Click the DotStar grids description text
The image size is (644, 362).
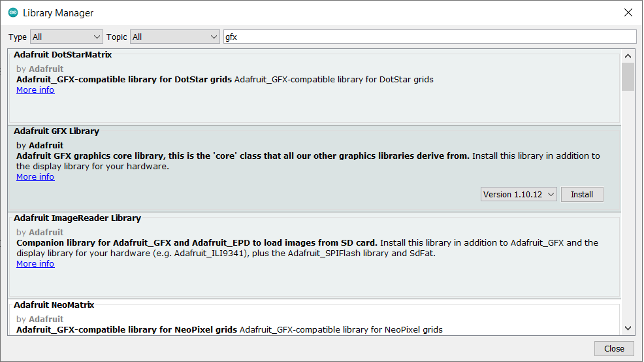coord(225,79)
